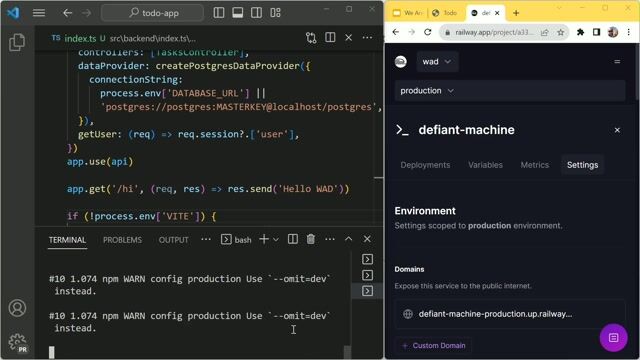640x360 pixels.
Task: Select the Settings tab
Action: pyautogui.click(x=582, y=165)
